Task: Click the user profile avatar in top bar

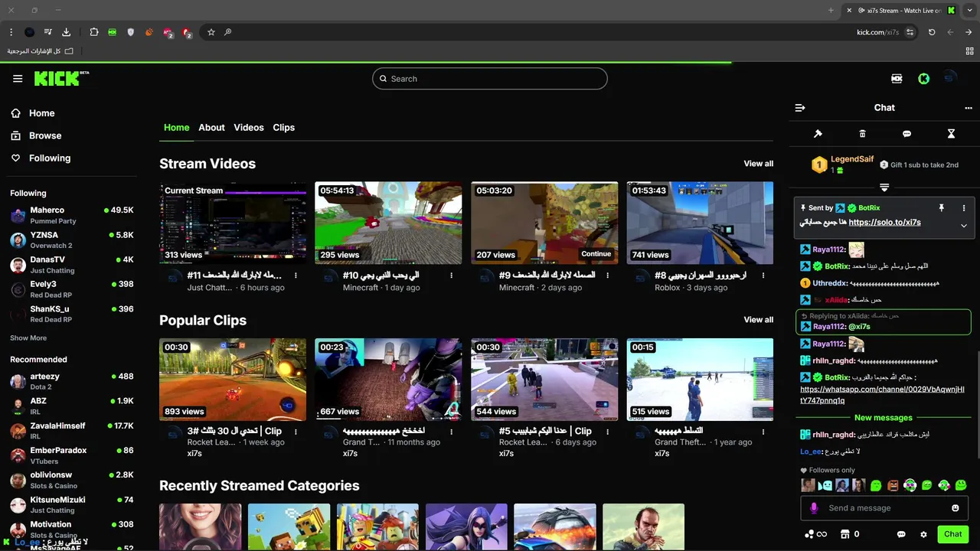Action: click(x=950, y=78)
